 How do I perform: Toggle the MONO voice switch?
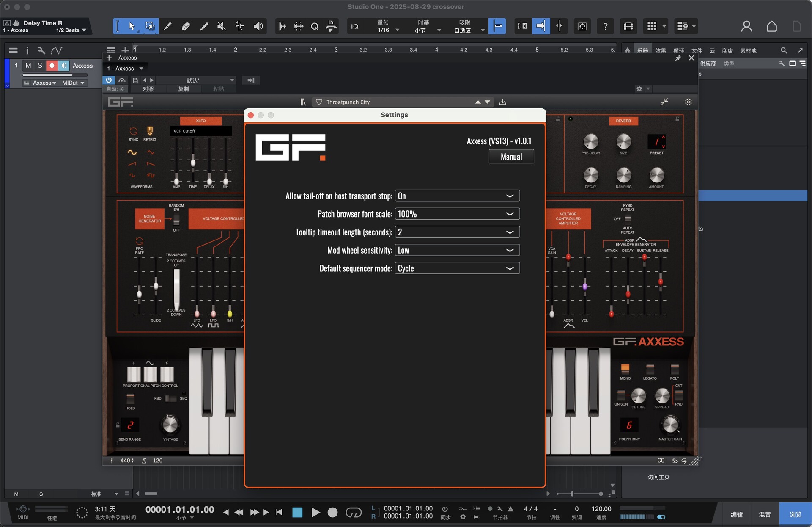(625, 369)
